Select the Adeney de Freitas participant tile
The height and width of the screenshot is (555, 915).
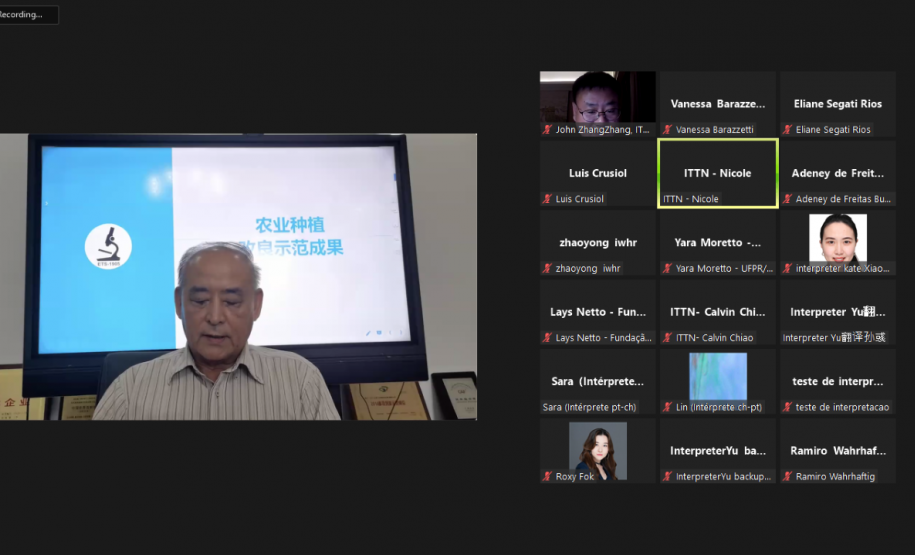(x=837, y=173)
